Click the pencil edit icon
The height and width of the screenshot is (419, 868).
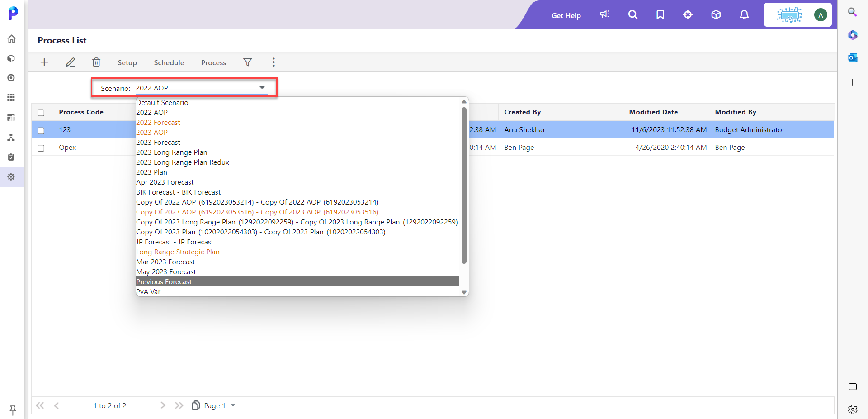pyautogui.click(x=71, y=62)
